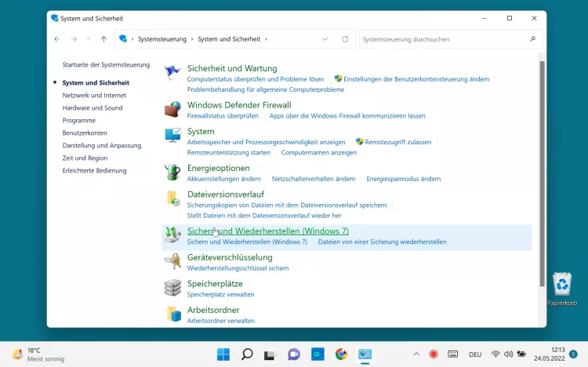Open the Papierkorb desktop icon

[x=562, y=289]
